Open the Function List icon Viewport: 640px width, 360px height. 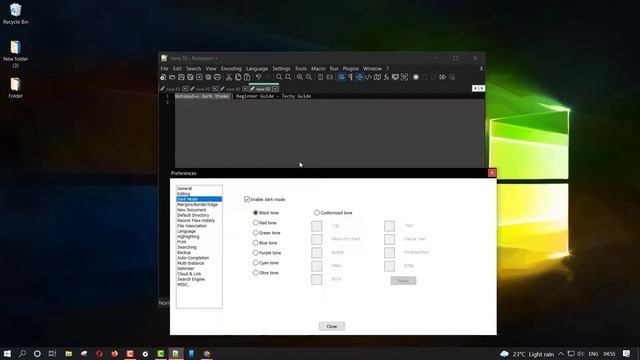point(386,77)
